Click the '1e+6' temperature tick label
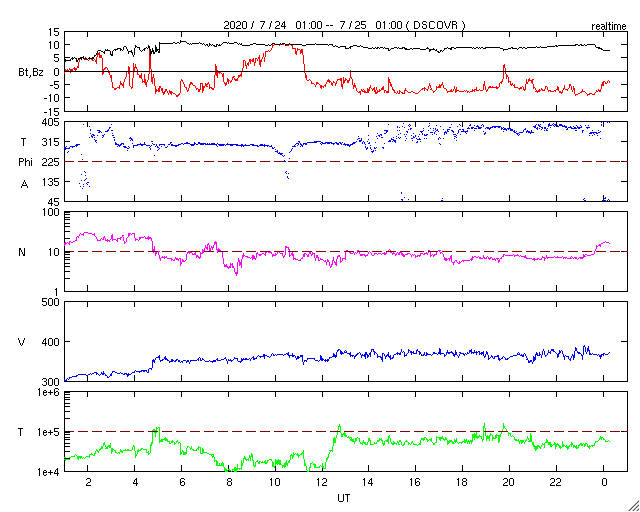Viewport: 640px width, 512px height. point(49,392)
